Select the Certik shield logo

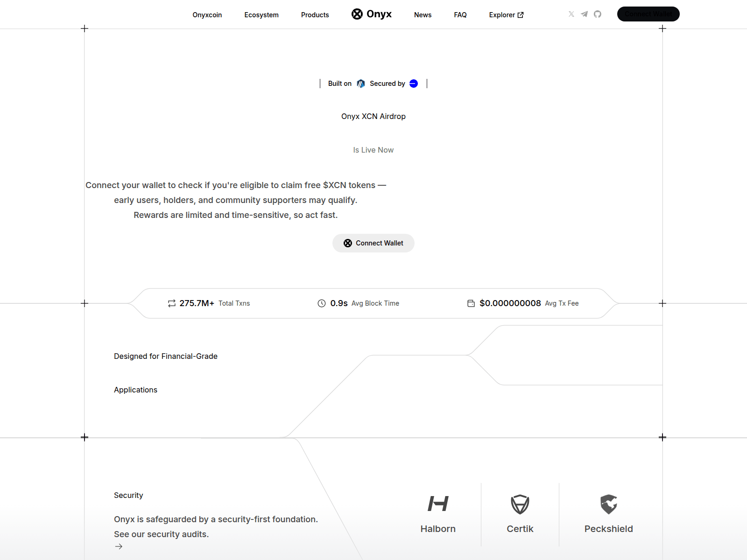pyautogui.click(x=520, y=504)
